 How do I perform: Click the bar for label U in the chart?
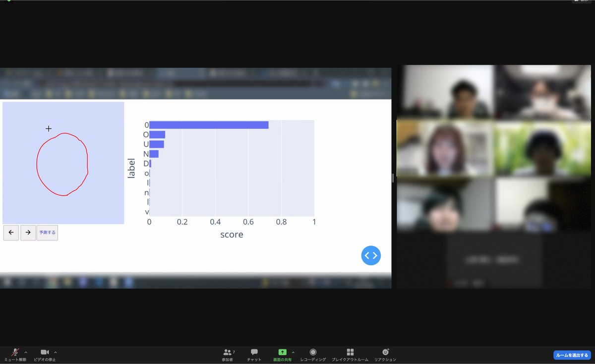tap(157, 144)
